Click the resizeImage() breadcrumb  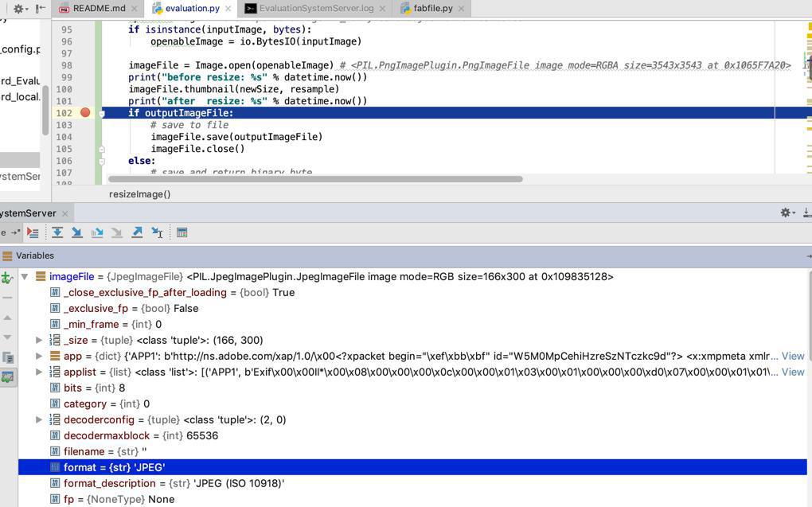click(x=139, y=194)
